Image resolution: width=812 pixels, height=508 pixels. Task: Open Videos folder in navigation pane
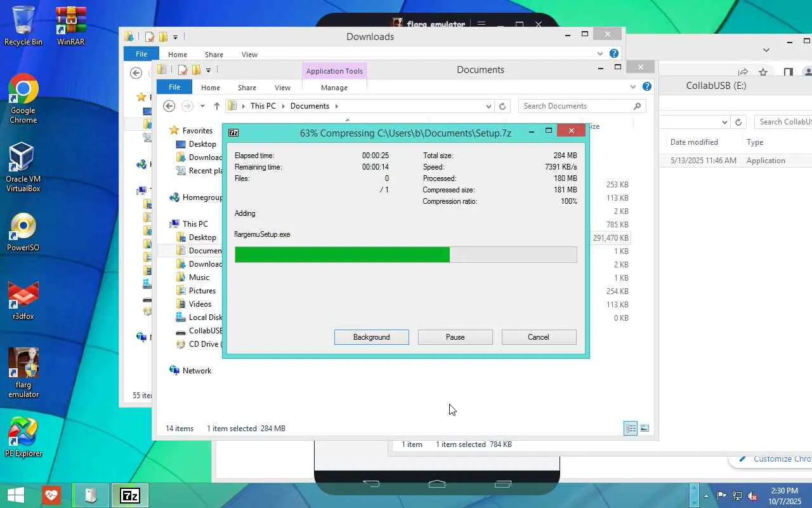(200, 304)
